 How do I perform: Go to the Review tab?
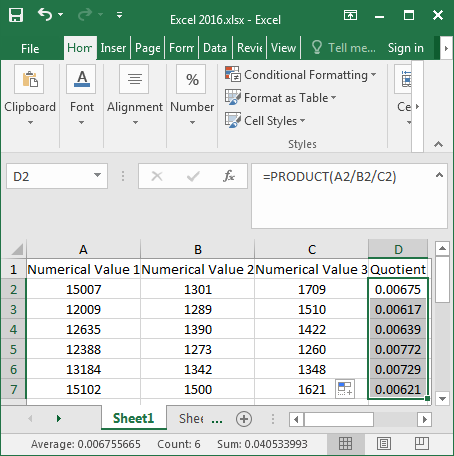[250, 48]
